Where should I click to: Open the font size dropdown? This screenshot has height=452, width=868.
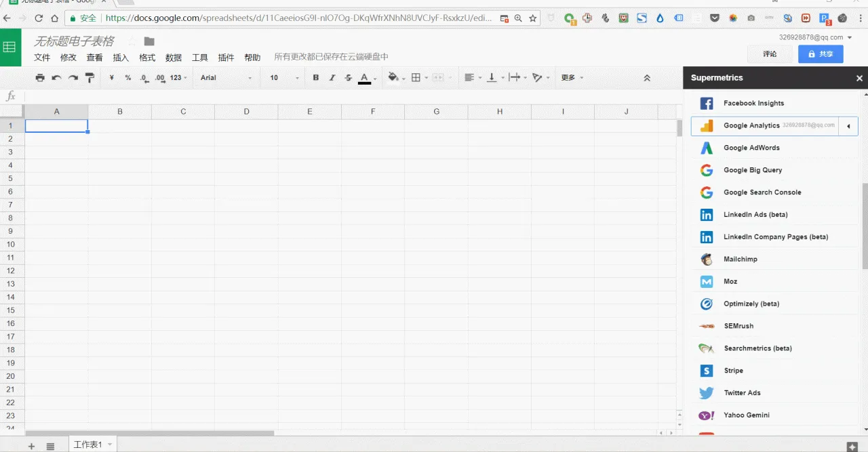click(x=283, y=78)
